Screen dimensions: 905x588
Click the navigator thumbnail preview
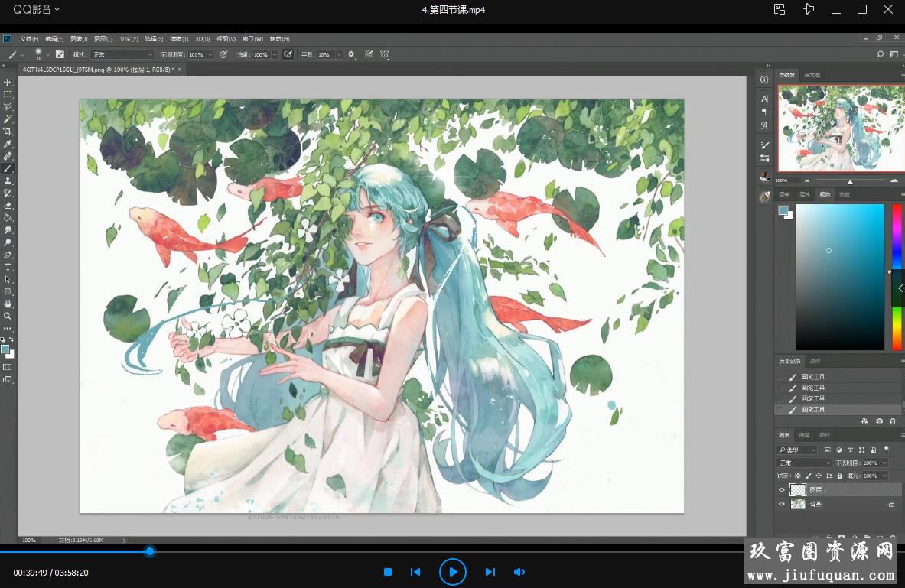click(x=838, y=128)
